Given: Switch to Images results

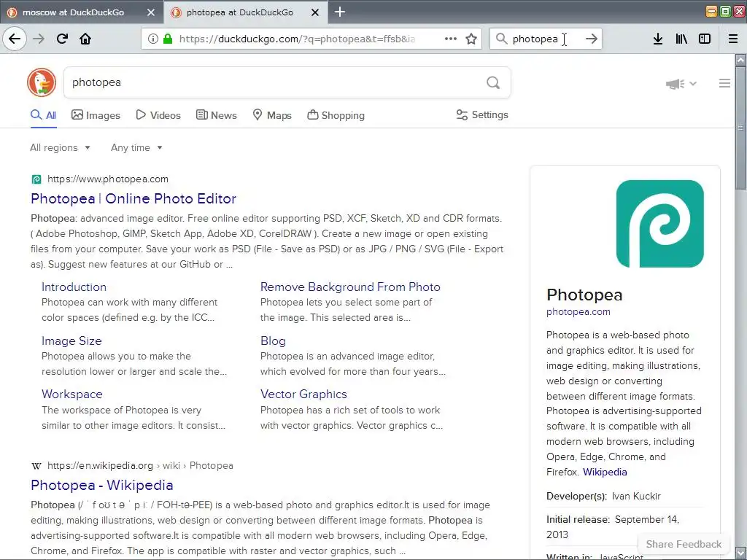Looking at the screenshot, I should point(96,115).
